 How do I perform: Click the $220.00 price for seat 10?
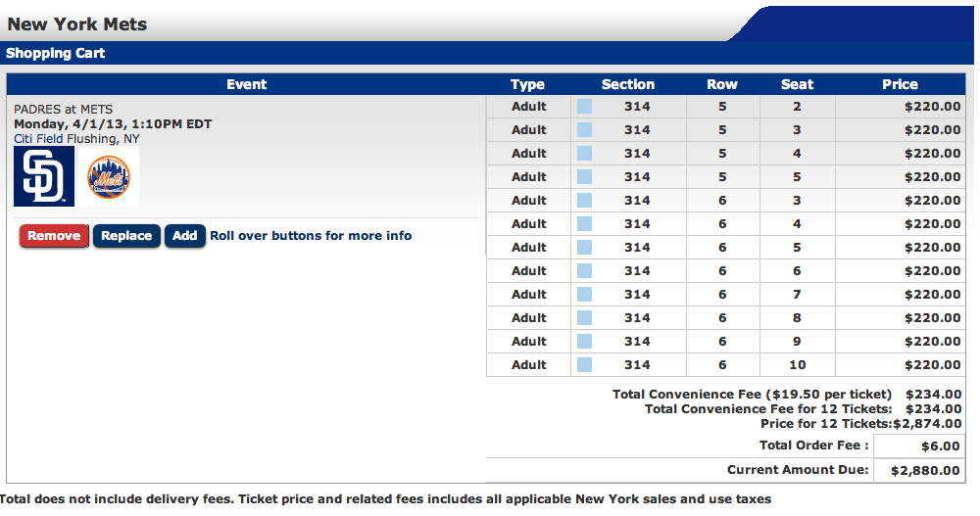pyautogui.click(x=933, y=365)
